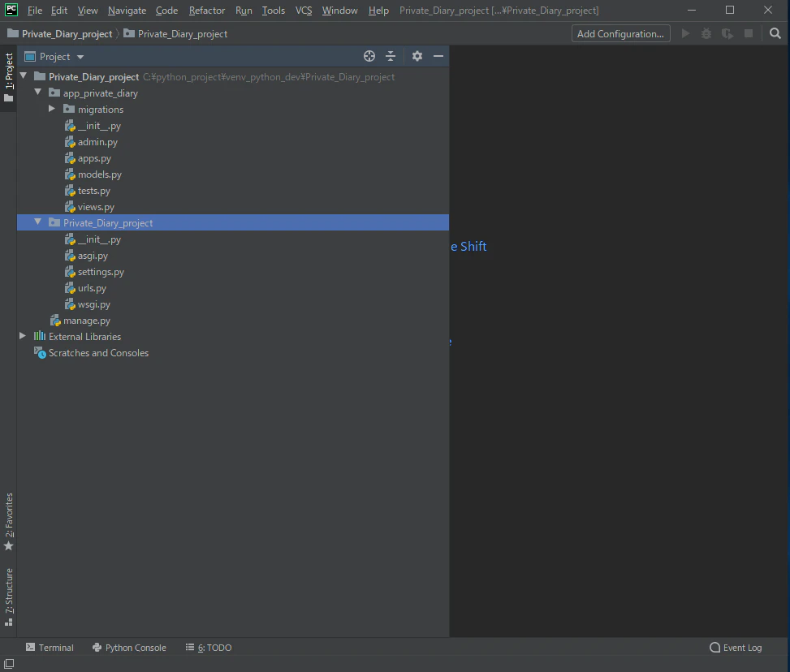
Task: Open the Tools menu
Action: coord(274,11)
